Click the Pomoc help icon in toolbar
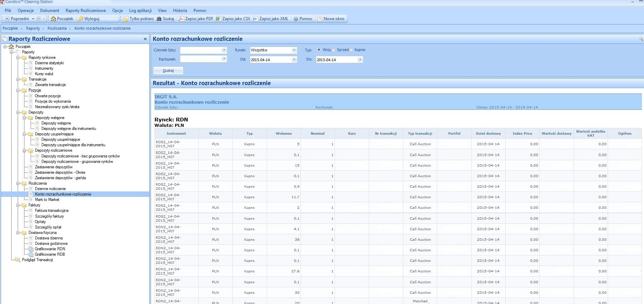Screen dimensions: 644x304 [x=296, y=19]
